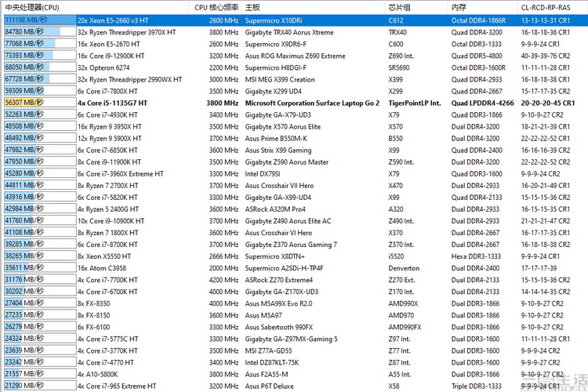Click the 84780 MB/秒 result bar
Viewport: 588px width, 392px height.
[40, 32]
